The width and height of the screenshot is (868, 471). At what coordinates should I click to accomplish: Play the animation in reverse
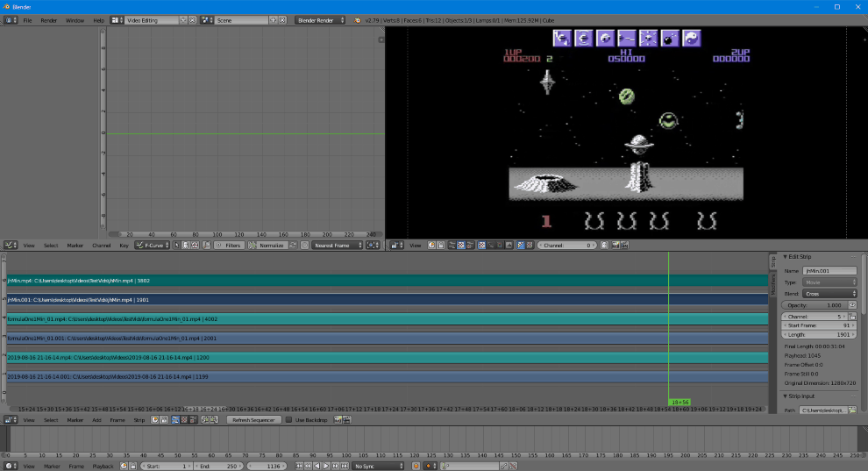[317, 466]
